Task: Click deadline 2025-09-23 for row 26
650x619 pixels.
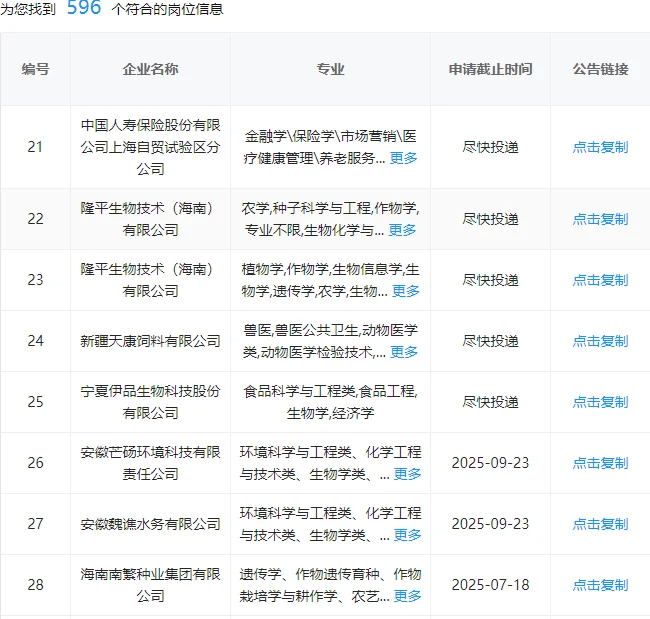Action: point(490,463)
